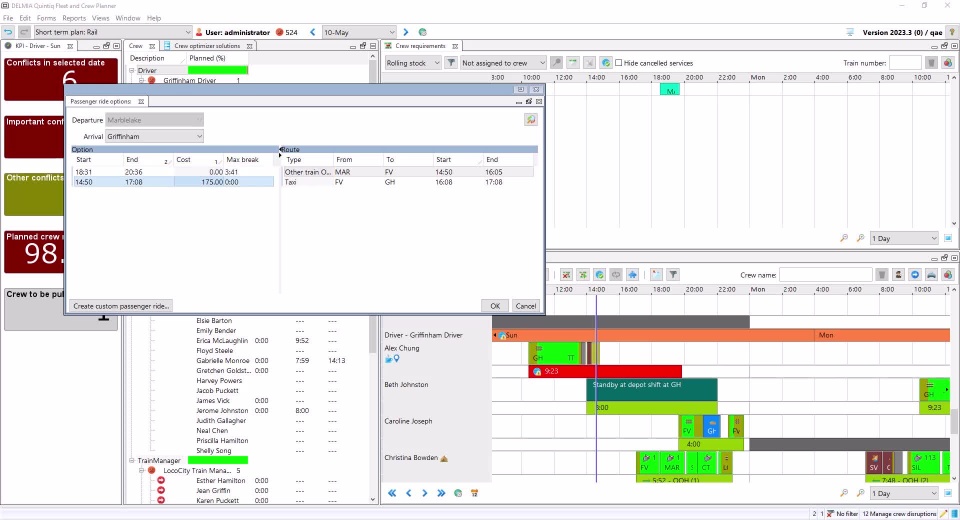This screenshot has width=960, height=520.
Task: Click the redo arrow icon
Action: pyautogui.click(x=24, y=32)
